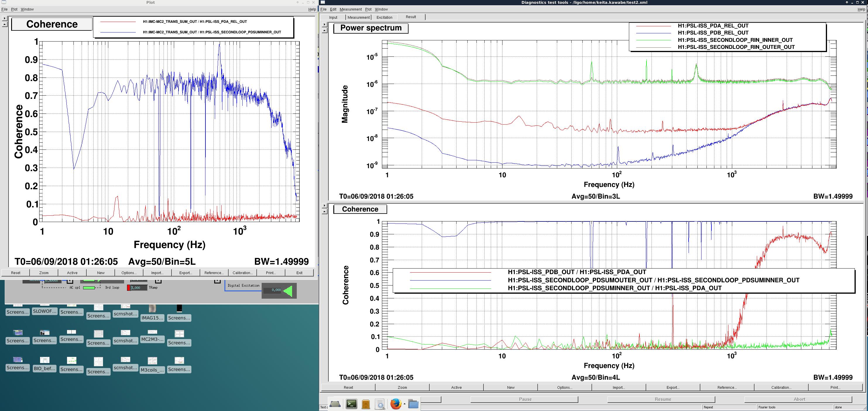Screen dimensions: 868x411
Task: Switch to the Excitation tab
Action: (x=385, y=17)
